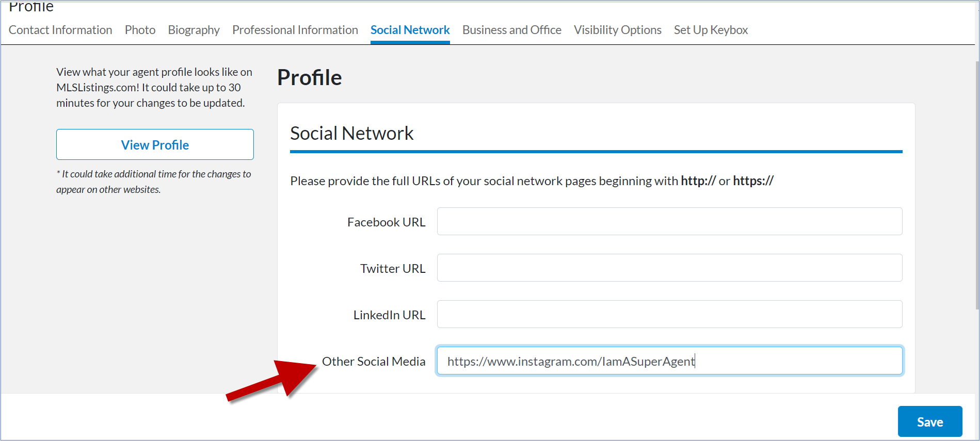Click the View Profile button
This screenshot has width=980, height=441.
155,144
